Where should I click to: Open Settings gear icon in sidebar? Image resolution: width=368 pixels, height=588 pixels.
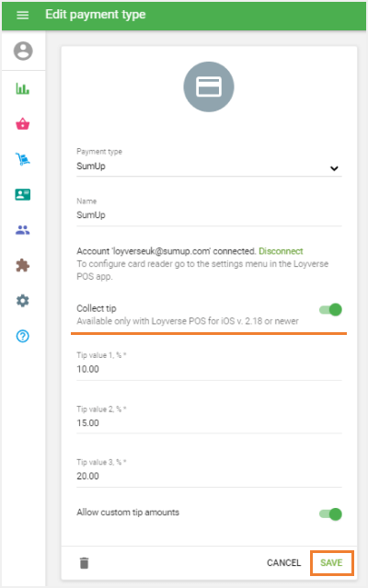pos(22,301)
